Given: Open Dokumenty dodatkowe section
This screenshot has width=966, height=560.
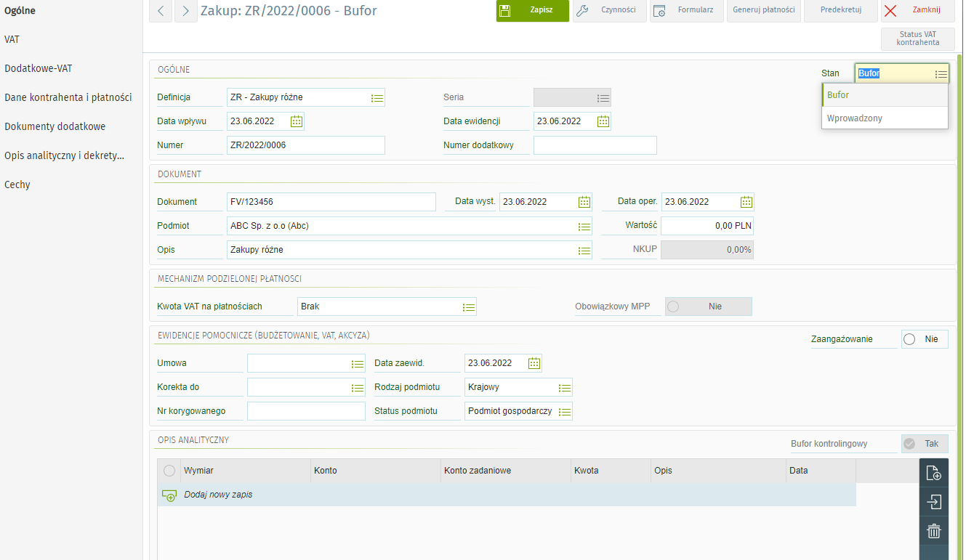Looking at the screenshot, I should coord(55,126).
